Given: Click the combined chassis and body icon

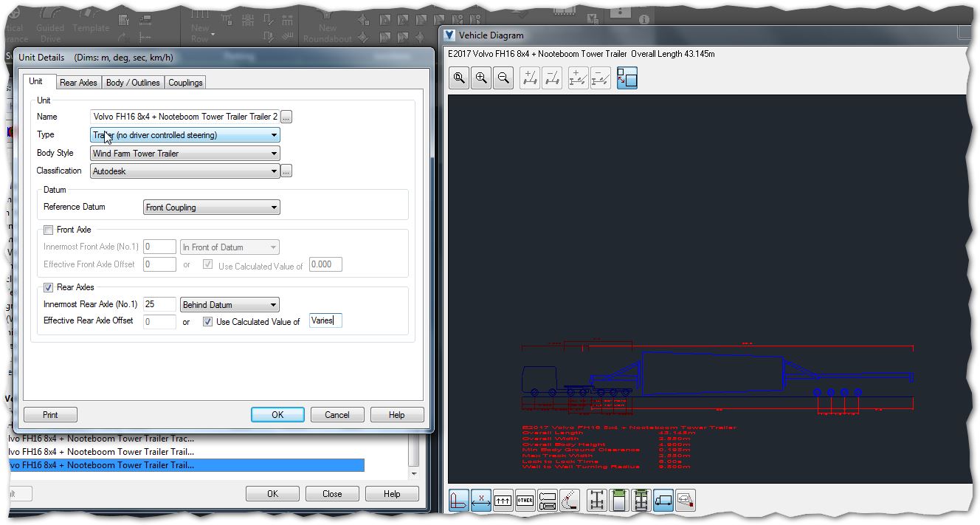Looking at the screenshot, I should (x=641, y=501).
